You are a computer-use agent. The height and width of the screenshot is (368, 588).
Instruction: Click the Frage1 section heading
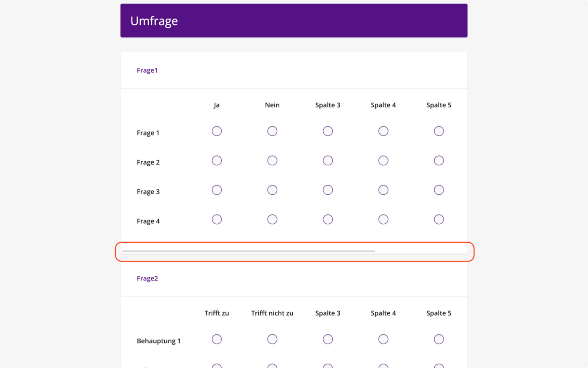[x=147, y=70]
